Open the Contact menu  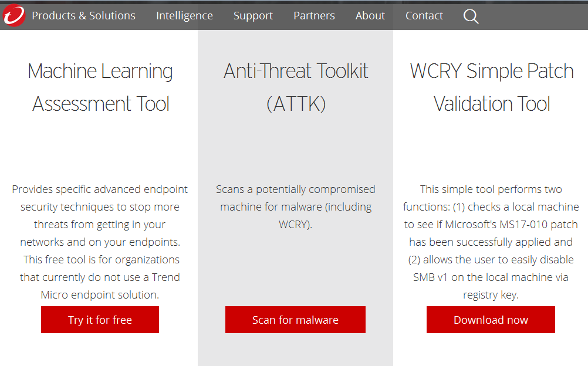point(424,16)
